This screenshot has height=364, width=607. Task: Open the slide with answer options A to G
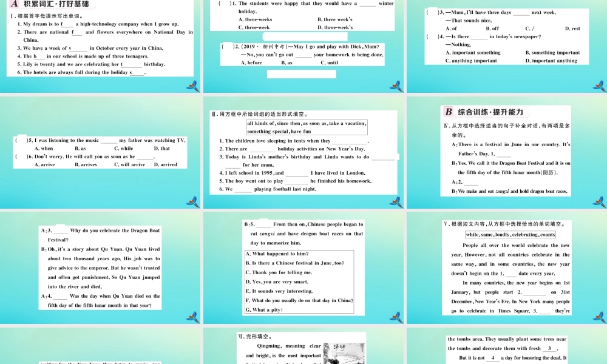click(303, 268)
